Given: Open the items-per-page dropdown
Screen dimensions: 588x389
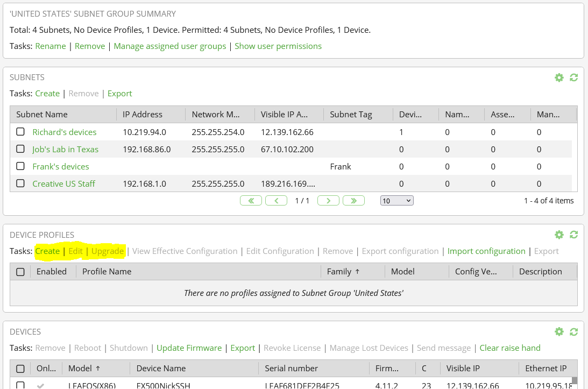Looking at the screenshot, I should coord(396,201).
